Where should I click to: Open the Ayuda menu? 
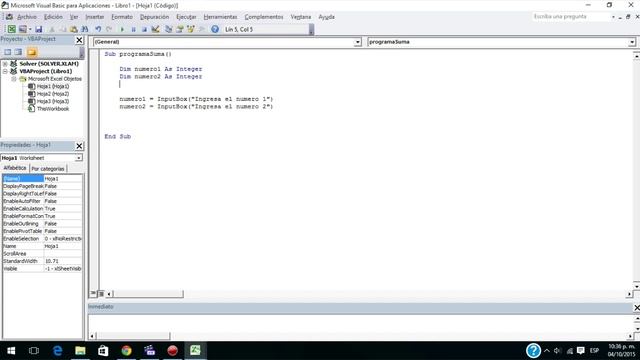tap(327, 17)
